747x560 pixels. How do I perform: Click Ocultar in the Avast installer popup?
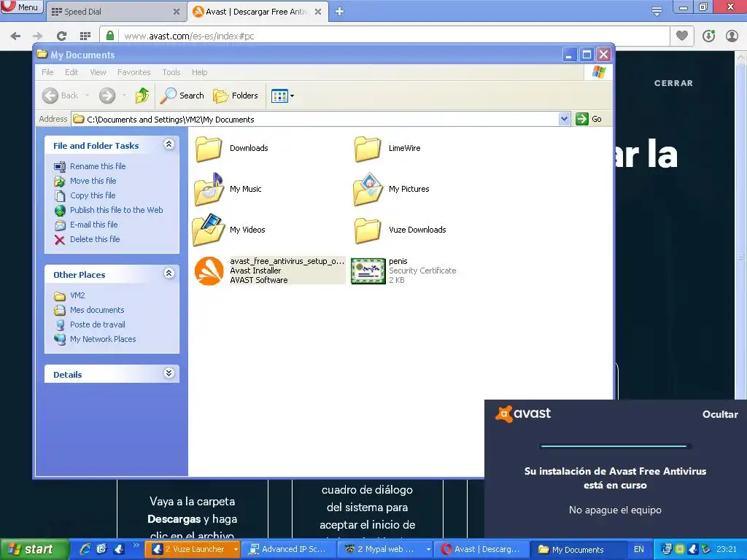pos(720,414)
